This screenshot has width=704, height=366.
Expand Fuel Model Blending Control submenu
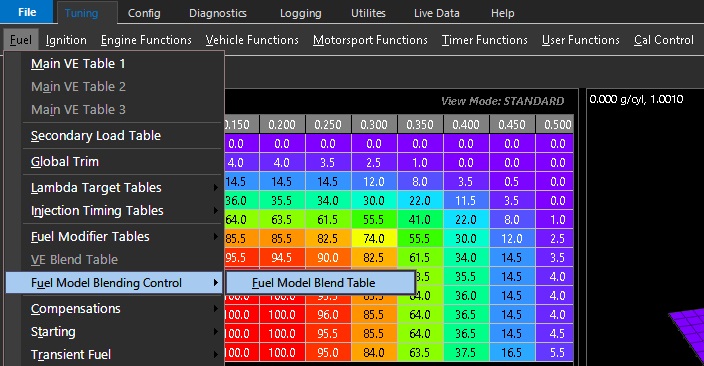pos(114,283)
